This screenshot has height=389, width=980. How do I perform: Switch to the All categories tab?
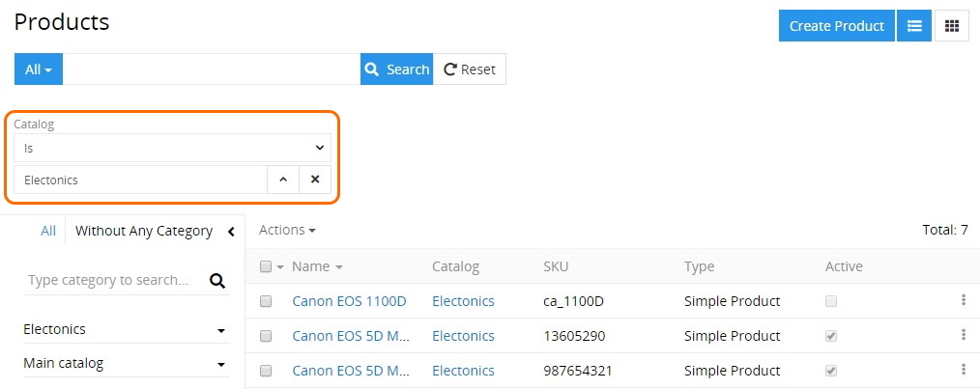[48, 231]
